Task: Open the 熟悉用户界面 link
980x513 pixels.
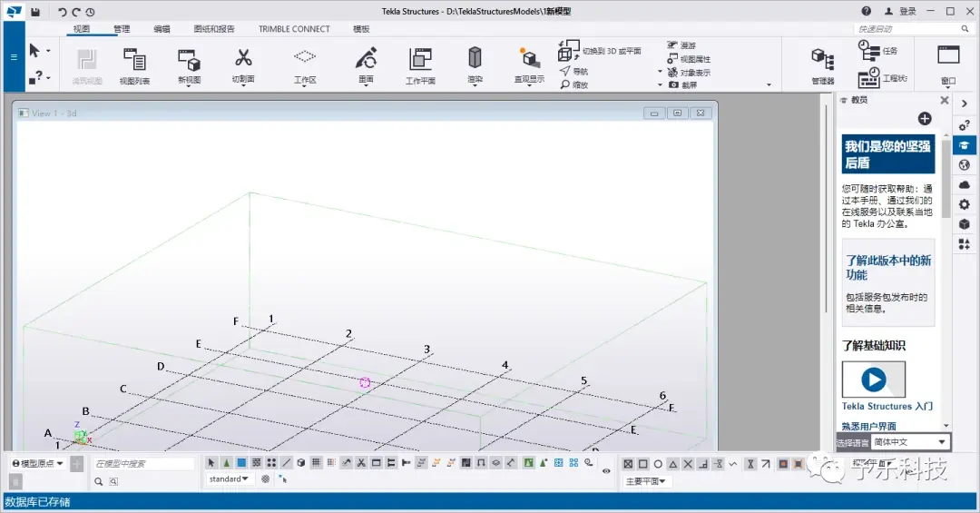Action: pos(868,426)
